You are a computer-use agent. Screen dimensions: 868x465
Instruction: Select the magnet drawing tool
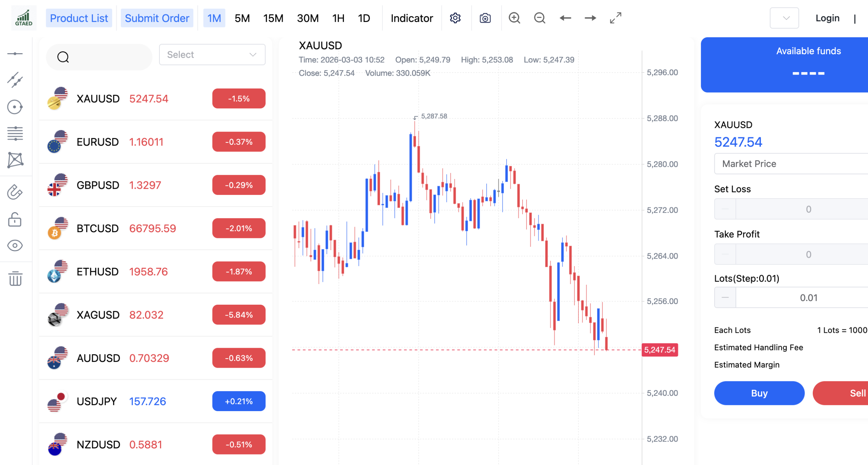(x=15, y=192)
